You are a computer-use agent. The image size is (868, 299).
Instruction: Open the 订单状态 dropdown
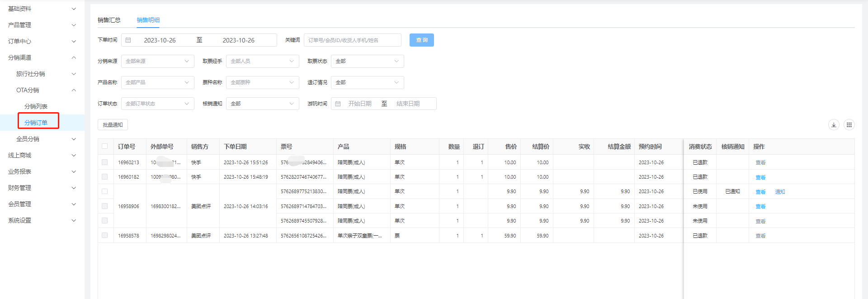(x=157, y=104)
